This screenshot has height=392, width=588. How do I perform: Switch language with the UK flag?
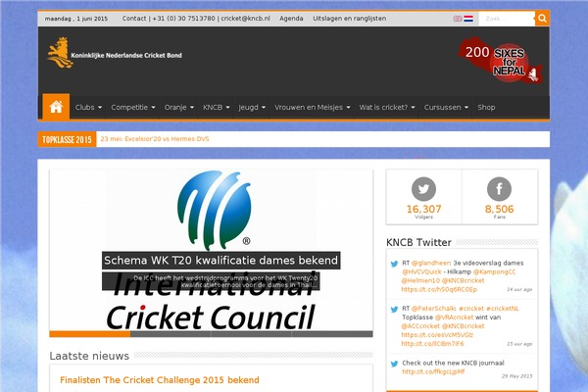(458, 19)
